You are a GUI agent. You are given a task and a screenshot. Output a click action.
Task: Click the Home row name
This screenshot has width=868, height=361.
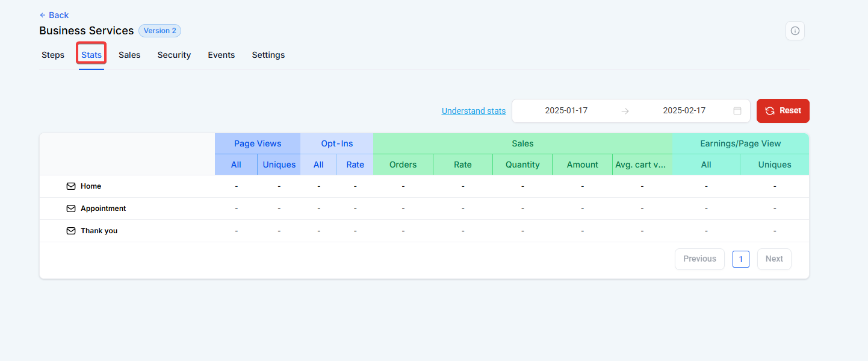[x=91, y=186]
